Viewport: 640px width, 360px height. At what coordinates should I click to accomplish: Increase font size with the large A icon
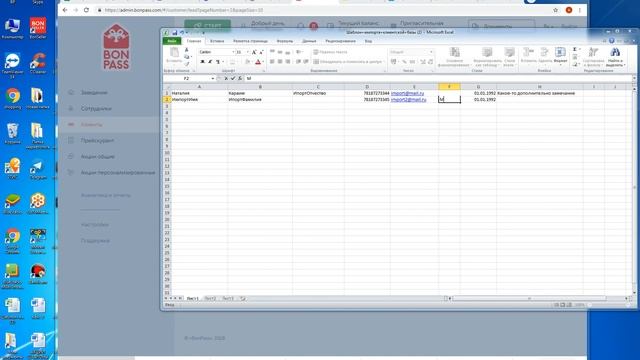click(254, 52)
